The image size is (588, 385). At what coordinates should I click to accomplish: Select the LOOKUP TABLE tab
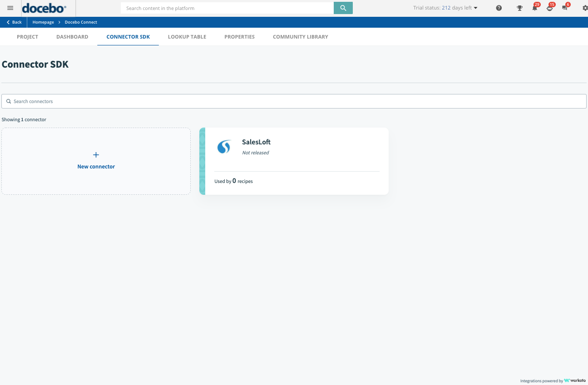(187, 37)
